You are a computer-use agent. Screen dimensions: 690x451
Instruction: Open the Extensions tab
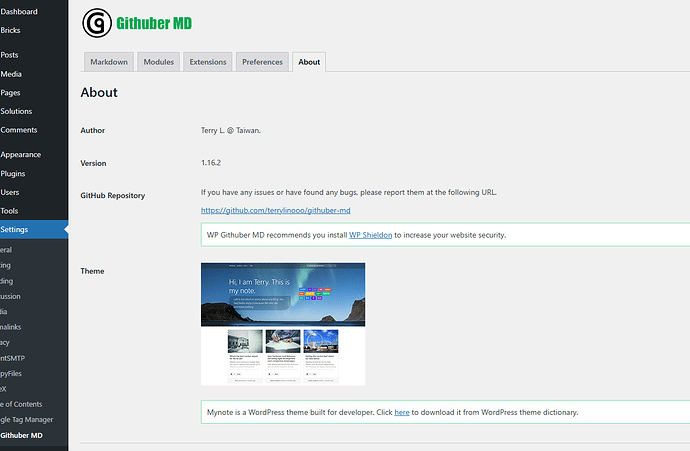click(x=207, y=62)
